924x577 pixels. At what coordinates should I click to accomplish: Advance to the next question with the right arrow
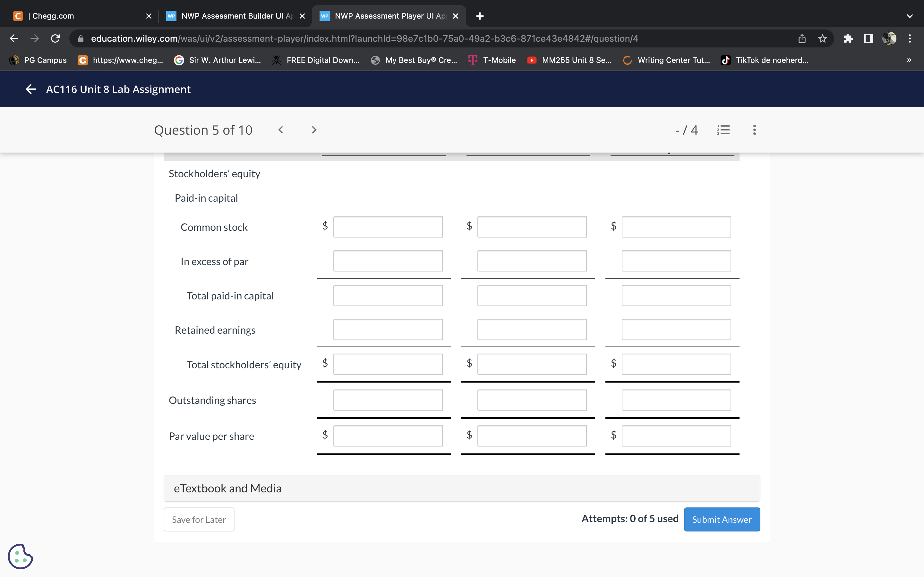tap(313, 130)
